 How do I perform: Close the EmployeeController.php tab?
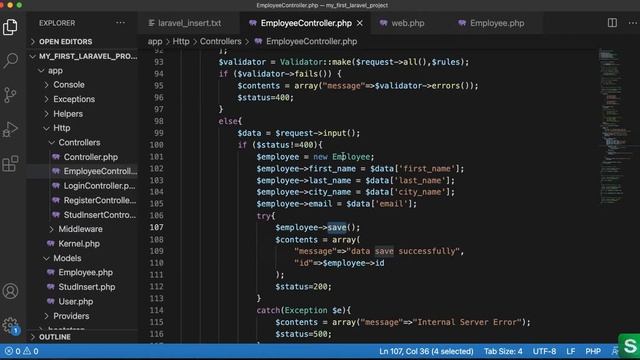[360, 23]
